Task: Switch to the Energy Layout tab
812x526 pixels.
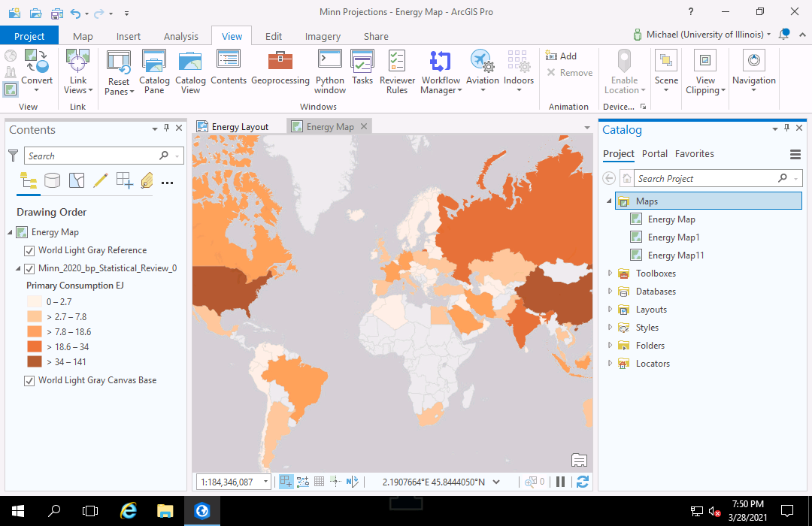Action: click(233, 127)
